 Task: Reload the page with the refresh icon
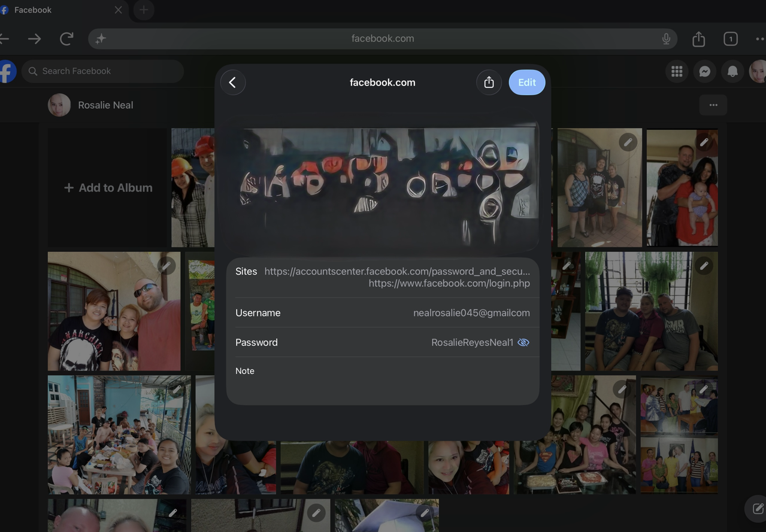tap(66, 39)
